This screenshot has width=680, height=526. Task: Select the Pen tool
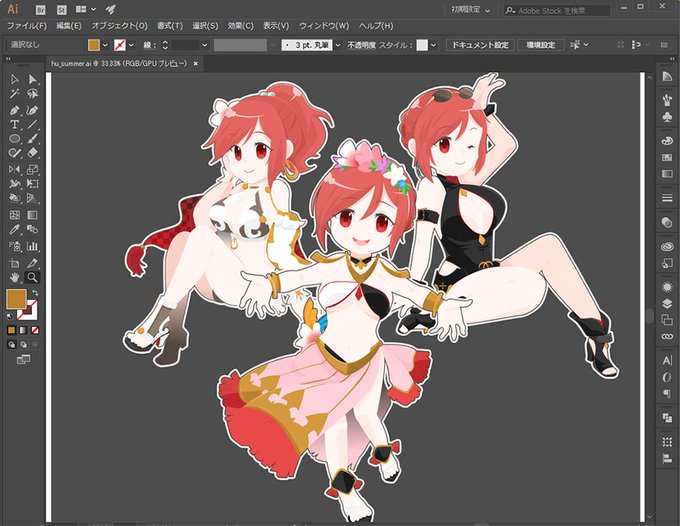tap(14, 110)
